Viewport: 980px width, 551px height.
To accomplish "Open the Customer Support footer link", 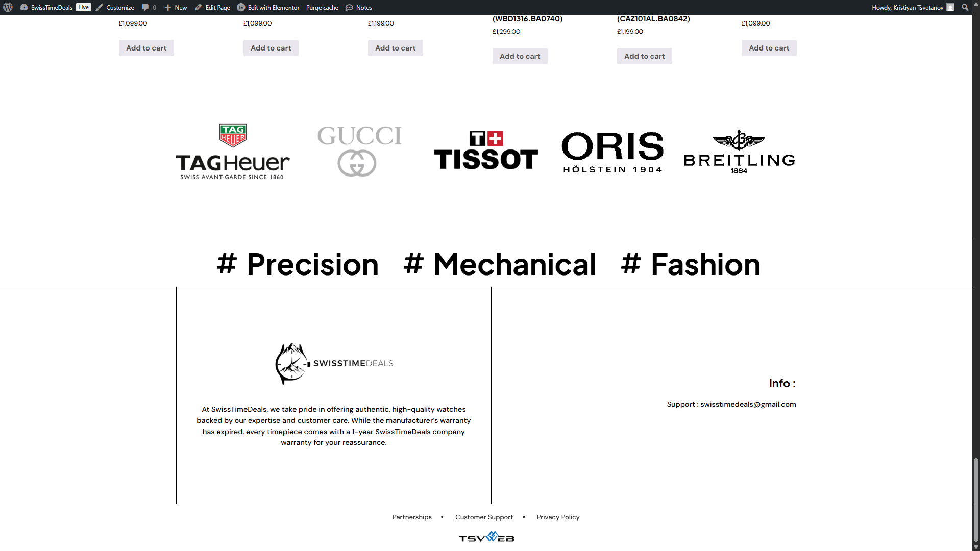I will (x=484, y=517).
